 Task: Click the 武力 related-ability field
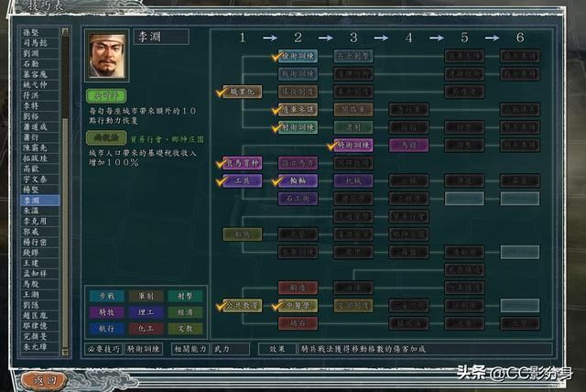point(230,349)
